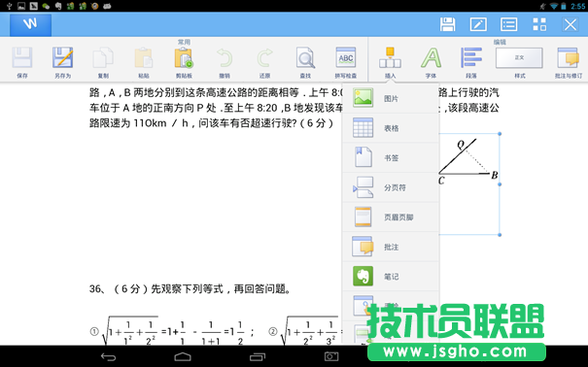
Task: Choose 笔记 Evernote entry in insert menu
Action: [x=391, y=277]
